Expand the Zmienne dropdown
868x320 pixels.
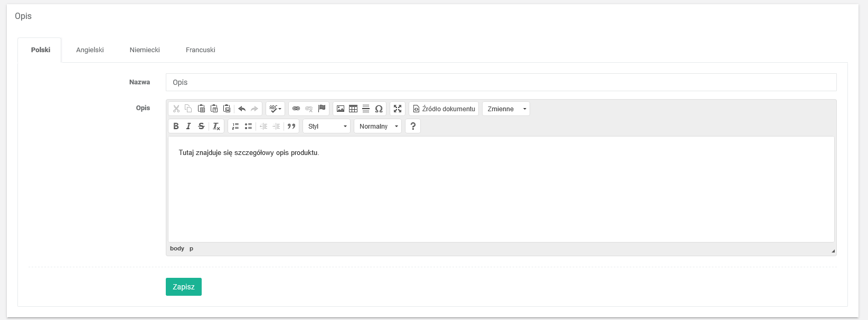tap(505, 109)
